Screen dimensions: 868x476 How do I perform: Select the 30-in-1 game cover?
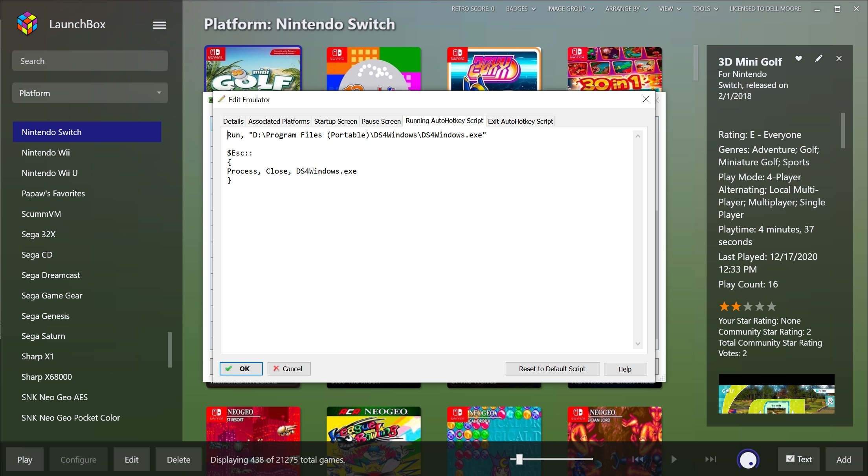point(615,69)
